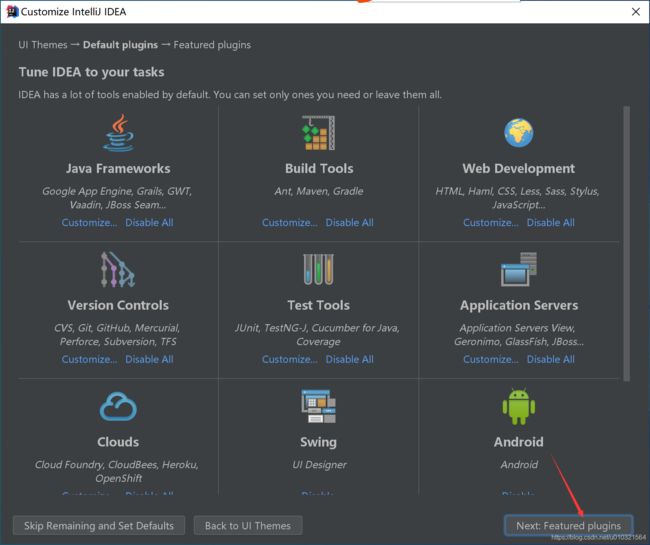This screenshot has height=545, width=650.
Task: Click the Test Tools heading
Action: click(318, 305)
